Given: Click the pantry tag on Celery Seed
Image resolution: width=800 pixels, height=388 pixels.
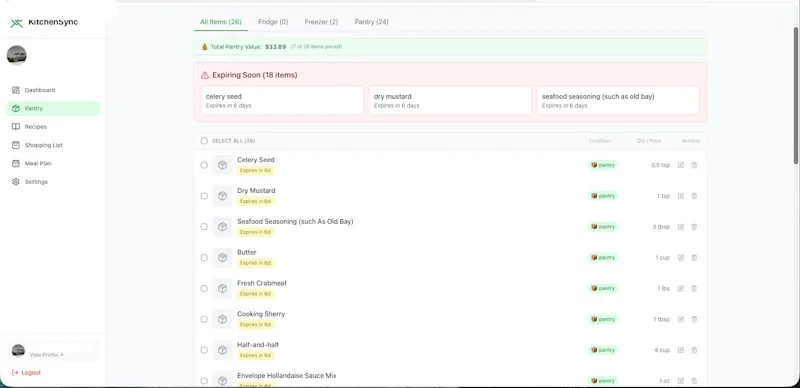Looking at the screenshot, I should point(603,165).
